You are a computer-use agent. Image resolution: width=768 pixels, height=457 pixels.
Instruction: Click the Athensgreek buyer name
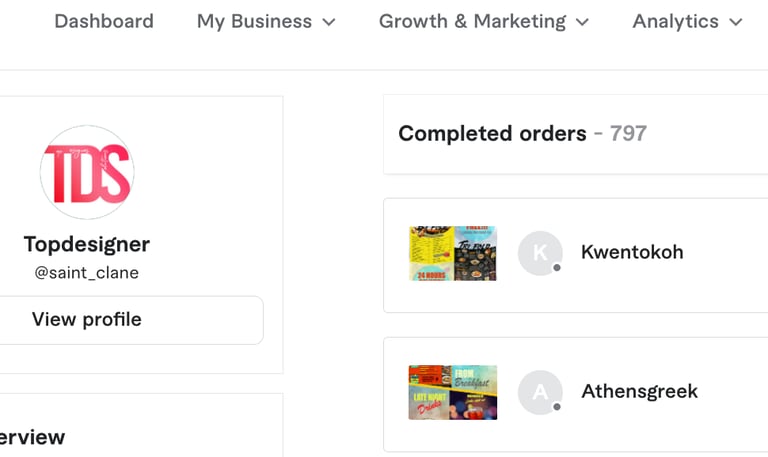point(639,391)
